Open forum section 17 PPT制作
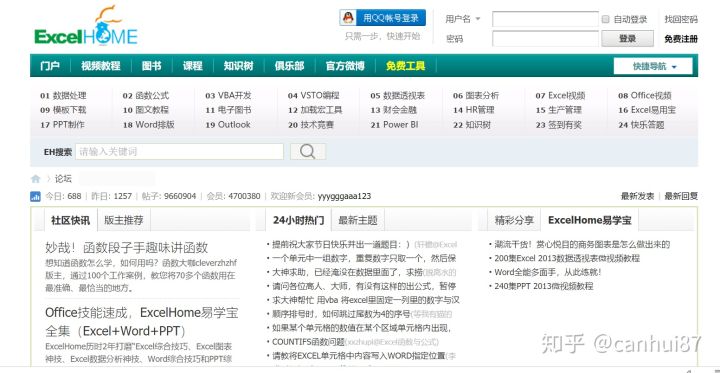Image resolution: width=720 pixels, height=373 pixels. coord(62,124)
